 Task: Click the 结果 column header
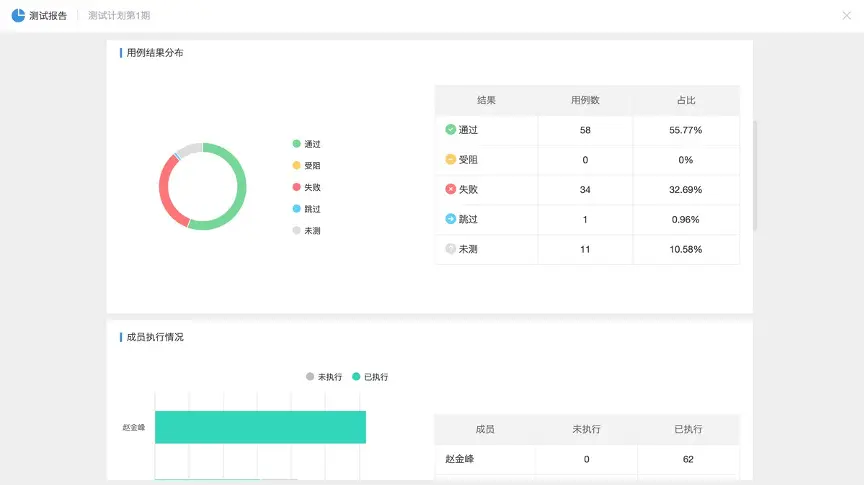pos(486,100)
